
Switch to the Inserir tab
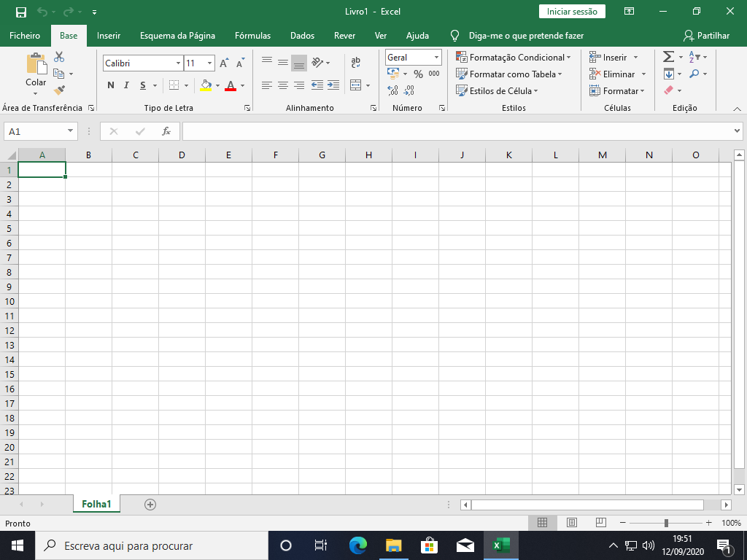click(x=109, y=36)
